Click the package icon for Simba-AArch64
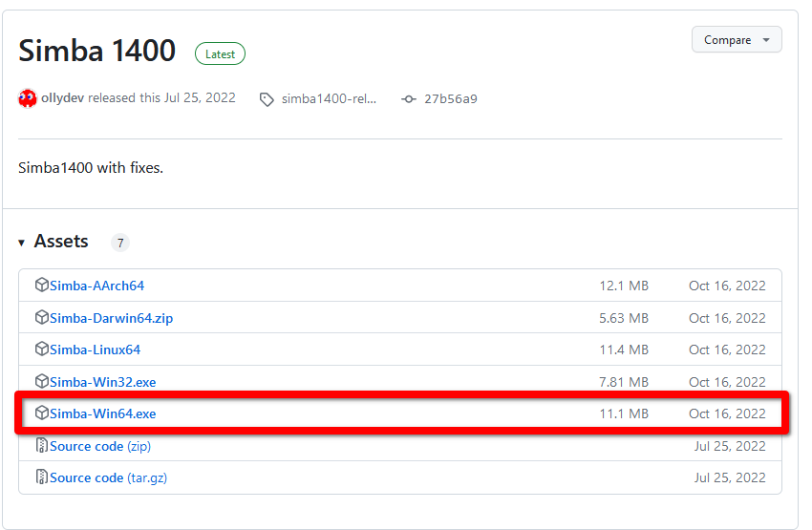The image size is (812, 530). point(41,285)
